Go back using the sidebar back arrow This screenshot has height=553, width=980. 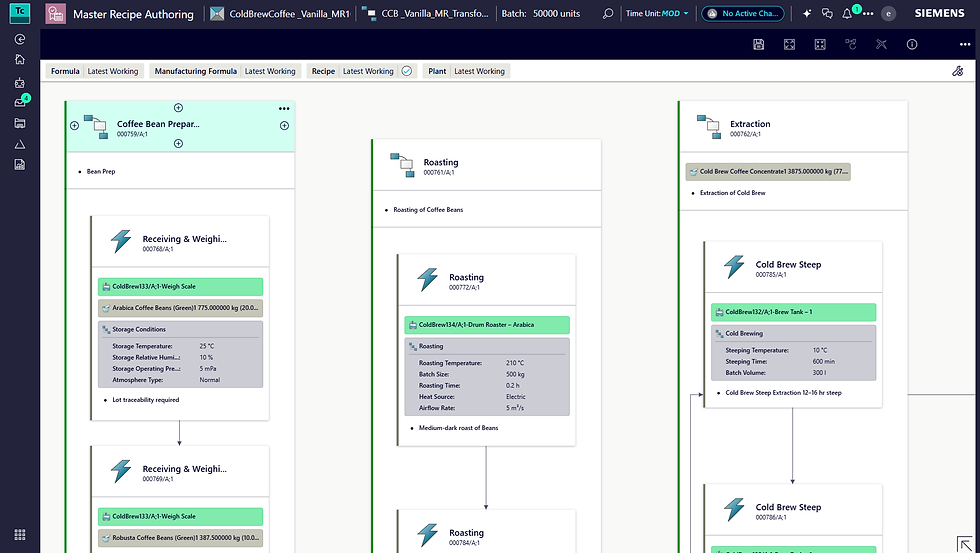(20, 39)
